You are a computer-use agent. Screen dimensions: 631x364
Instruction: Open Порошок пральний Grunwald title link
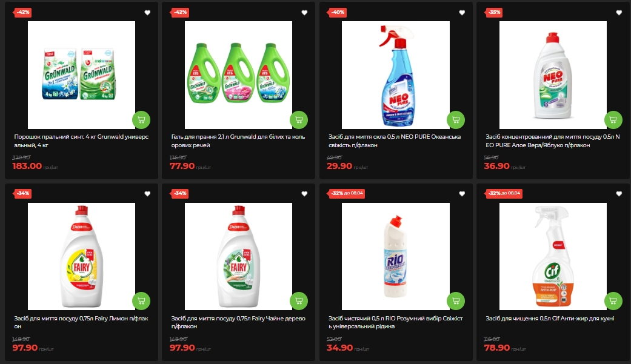tap(81, 141)
